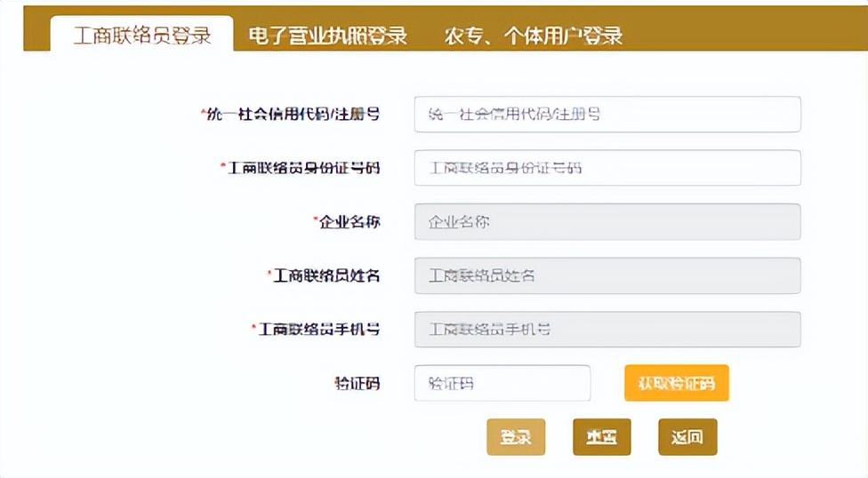Viewport: 868px width, 478px height.
Task: Click the 统一社会信用代码/注册号 field label
Action: pyautogui.click(x=293, y=114)
